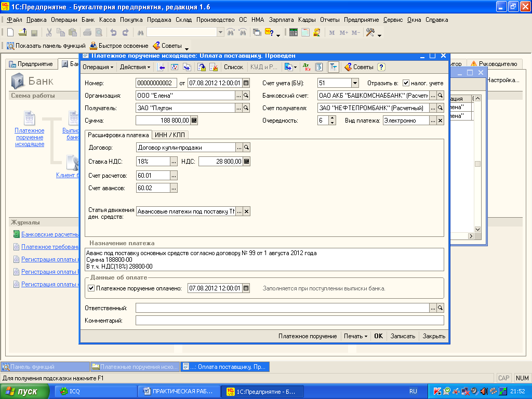The width and height of the screenshot is (532, 399).
Task: Open Банковские расчетные journal link
Action: tap(50, 234)
